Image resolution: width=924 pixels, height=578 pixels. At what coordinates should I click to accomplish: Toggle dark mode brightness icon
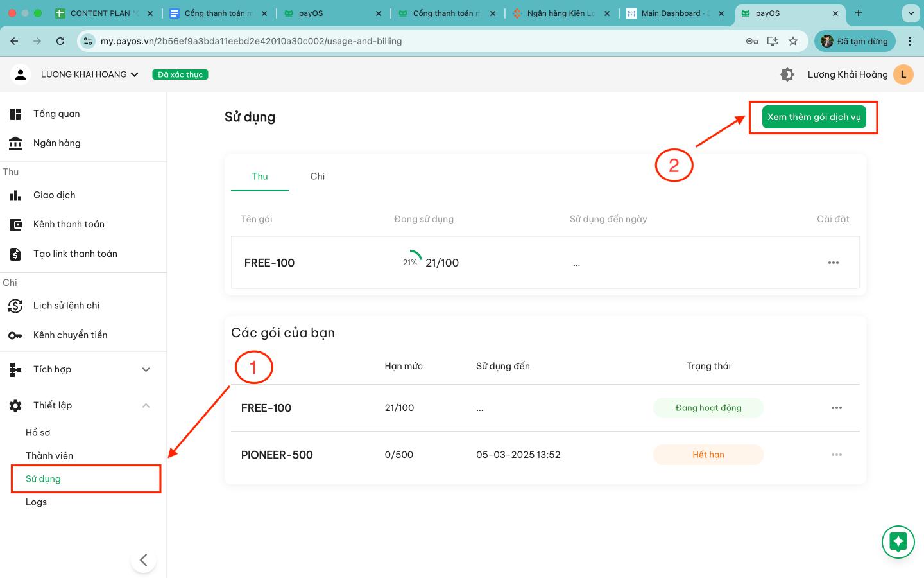click(x=787, y=74)
